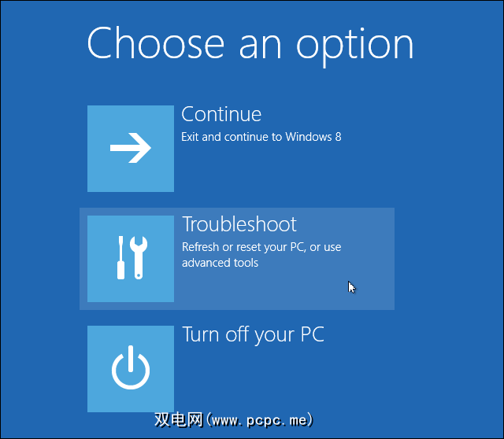
Task: Choose the Continue title text
Action: 221,114
